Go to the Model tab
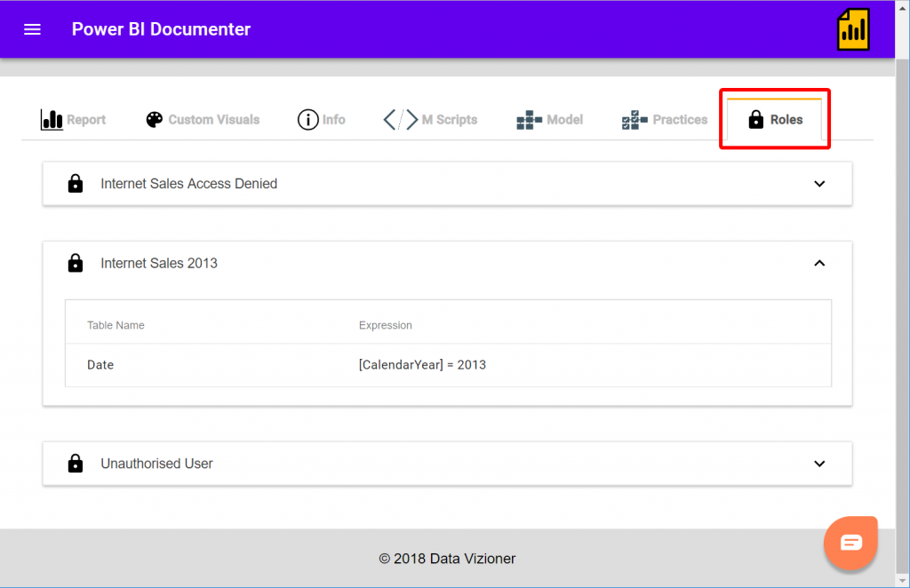This screenshot has width=910, height=588. tap(549, 120)
